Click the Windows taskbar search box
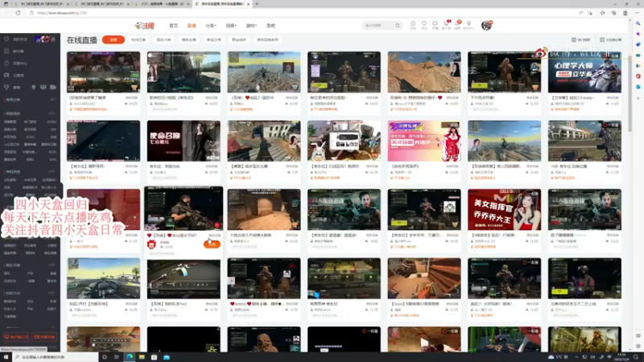Image resolution: width=644 pixels, height=362 pixels. [55, 357]
